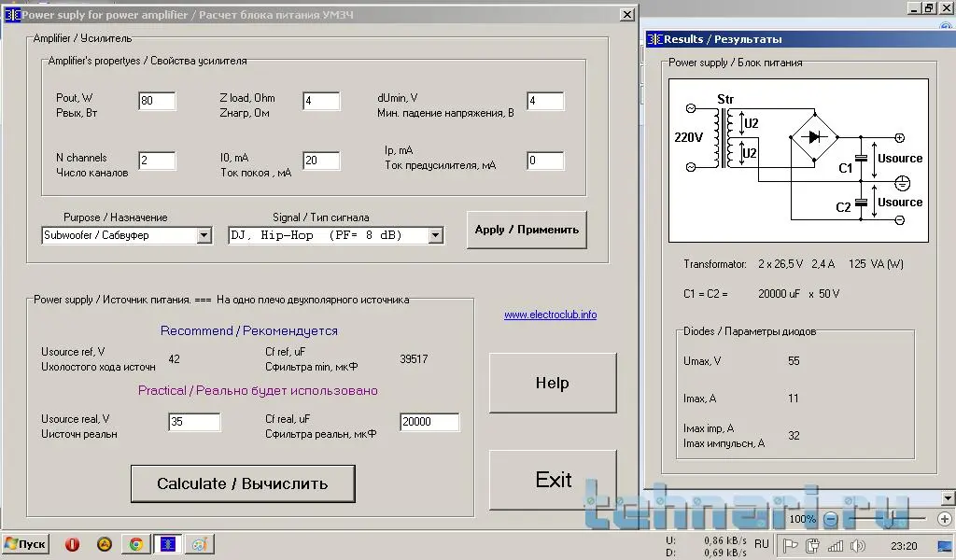This screenshot has width=956, height=560.
Task: Click the Imax value 11
Action: click(x=793, y=399)
